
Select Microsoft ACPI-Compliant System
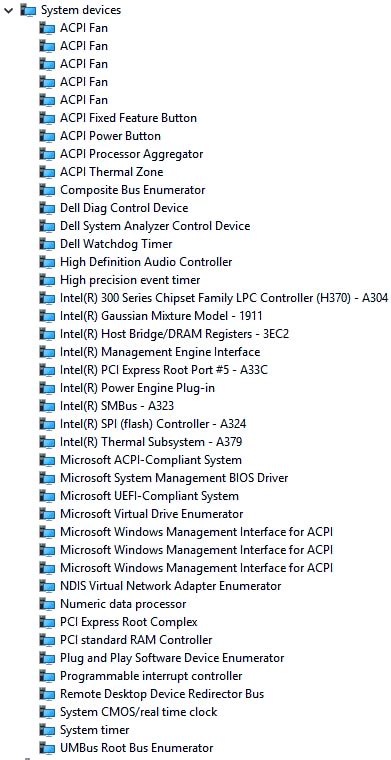click(151, 459)
